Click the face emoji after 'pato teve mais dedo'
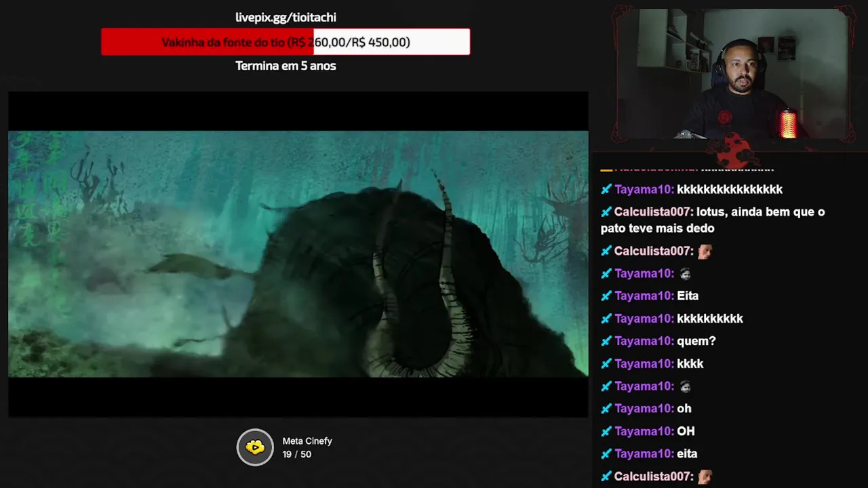 coord(705,251)
